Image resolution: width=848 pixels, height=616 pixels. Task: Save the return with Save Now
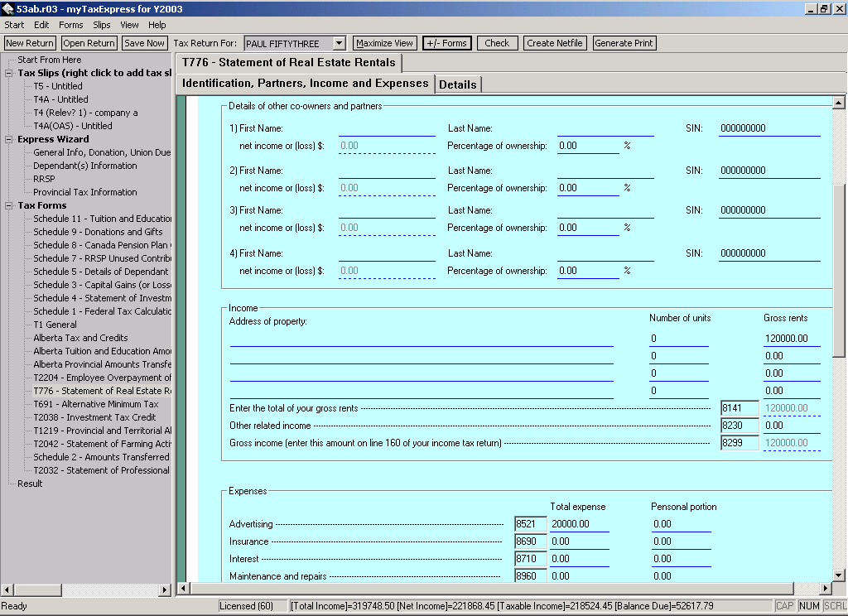click(x=145, y=43)
